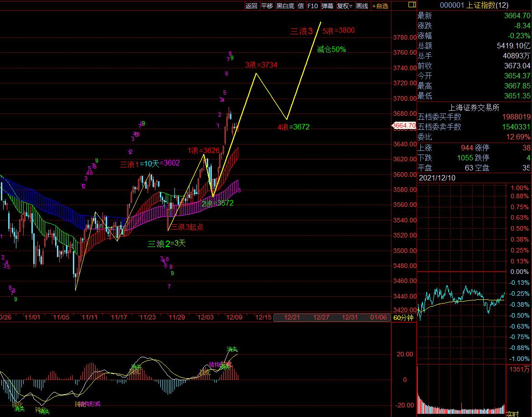The width and height of the screenshot is (532, 417).
Task: Click the 000001 上证指数 title
Action: [467, 5]
